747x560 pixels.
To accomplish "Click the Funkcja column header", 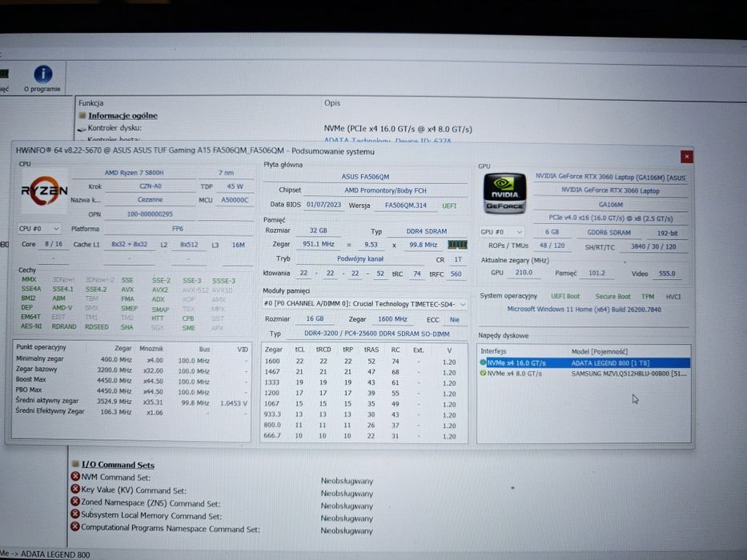I will tap(91, 103).
